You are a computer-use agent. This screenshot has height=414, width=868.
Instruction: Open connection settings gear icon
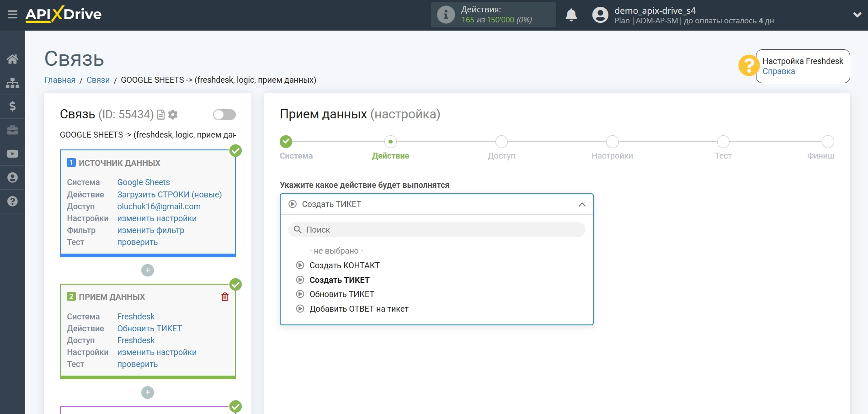point(173,115)
